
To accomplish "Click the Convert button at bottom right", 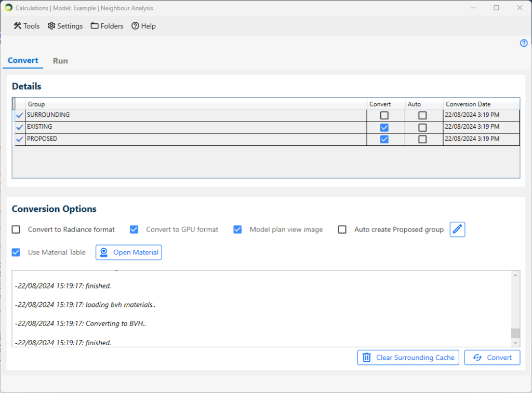I will pos(492,357).
